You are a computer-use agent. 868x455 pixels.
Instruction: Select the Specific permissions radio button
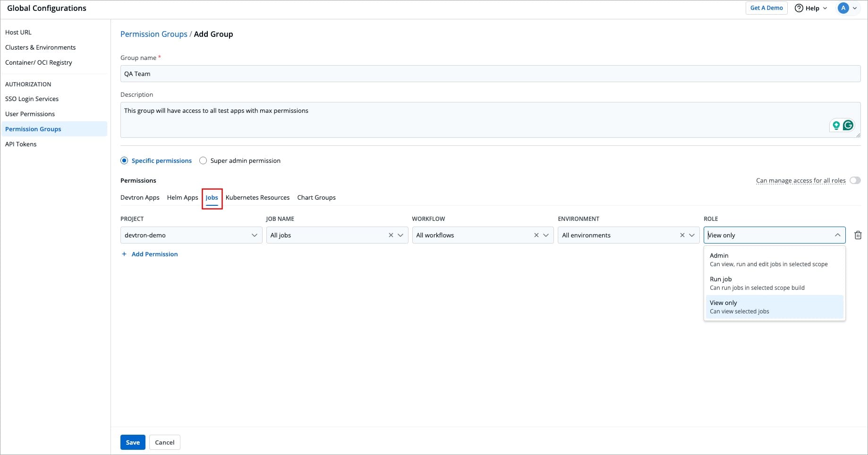coord(124,160)
